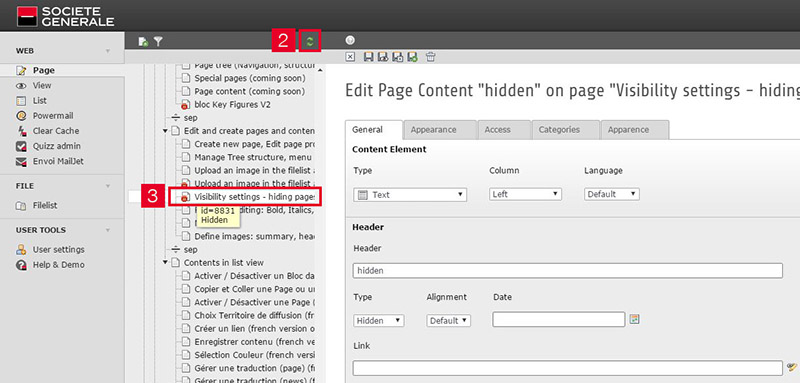
Task: Delete the record with the trash icon
Action: pos(431,57)
